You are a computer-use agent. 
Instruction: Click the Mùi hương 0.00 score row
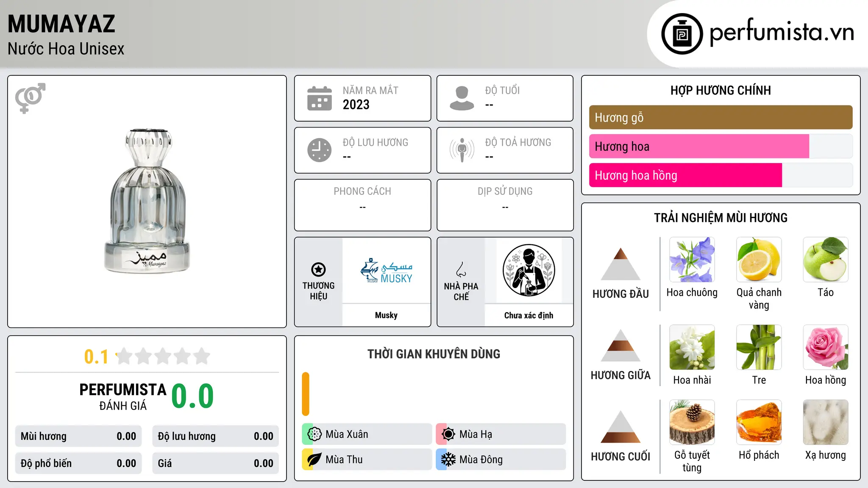[78, 436]
